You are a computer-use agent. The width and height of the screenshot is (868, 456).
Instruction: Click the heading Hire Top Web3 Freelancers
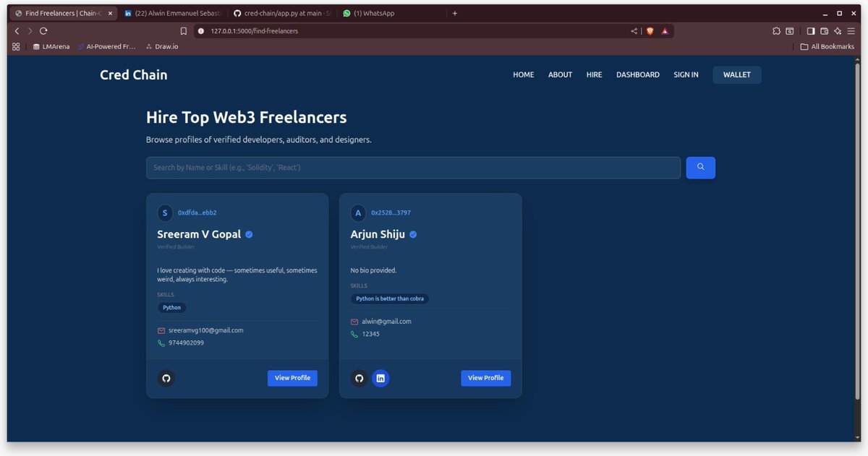click(x=247, y=118)
